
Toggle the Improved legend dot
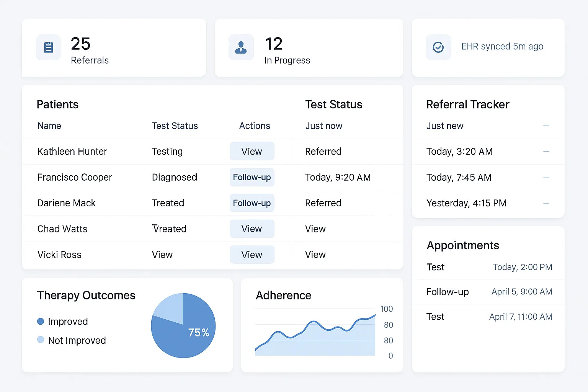(41, 322)
